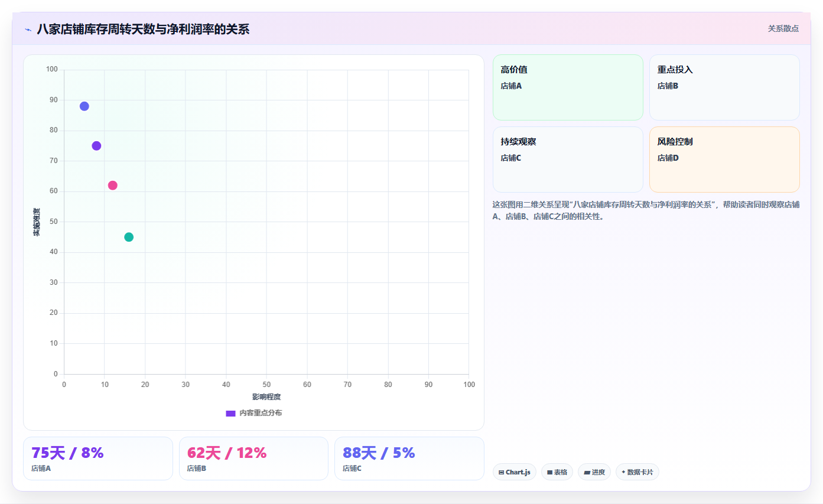Image resolution: width=823 pixels, height=504 pixels.
Task: Click the Chart.js tag chip
Action: [514, 472]
